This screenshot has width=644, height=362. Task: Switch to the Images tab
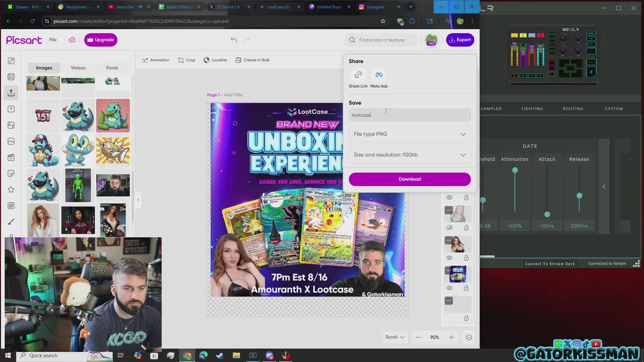point(44,68)
